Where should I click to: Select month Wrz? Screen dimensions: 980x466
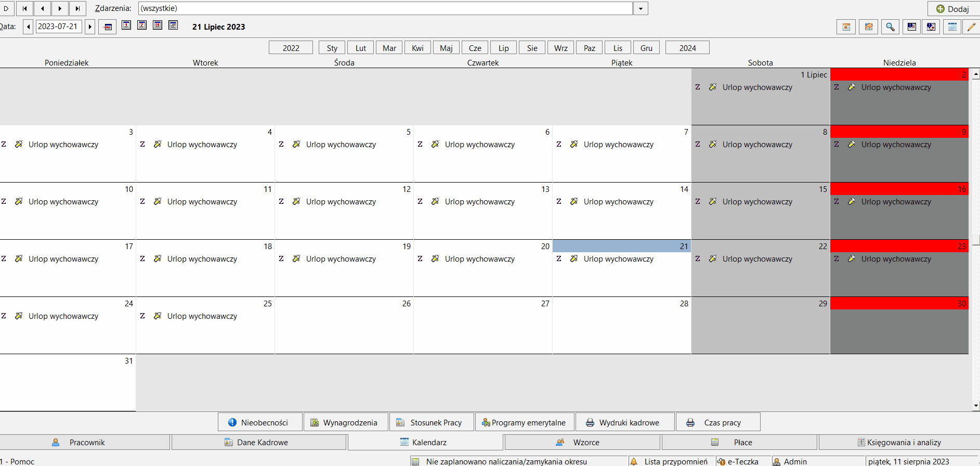tap(561, 48)
